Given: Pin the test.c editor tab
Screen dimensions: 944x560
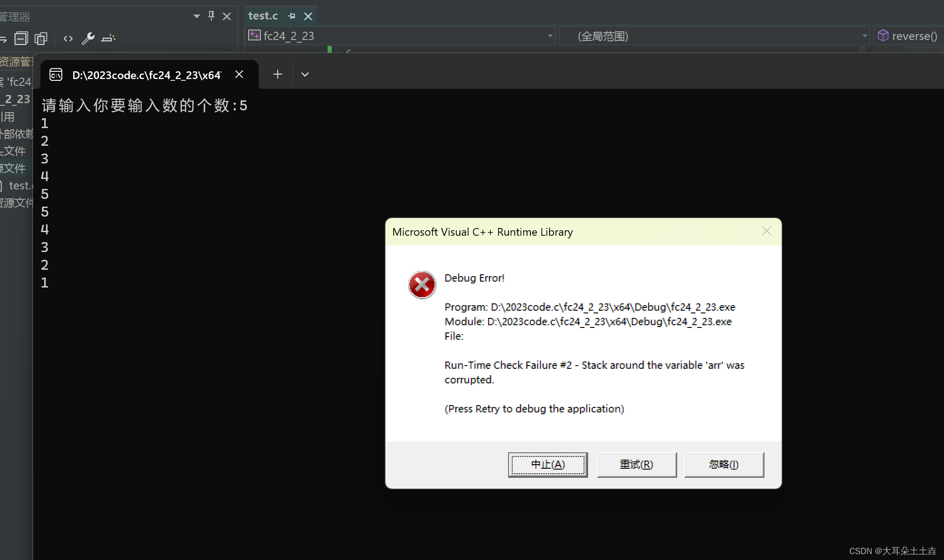Looking at the screenshot, I should (291, 16).
